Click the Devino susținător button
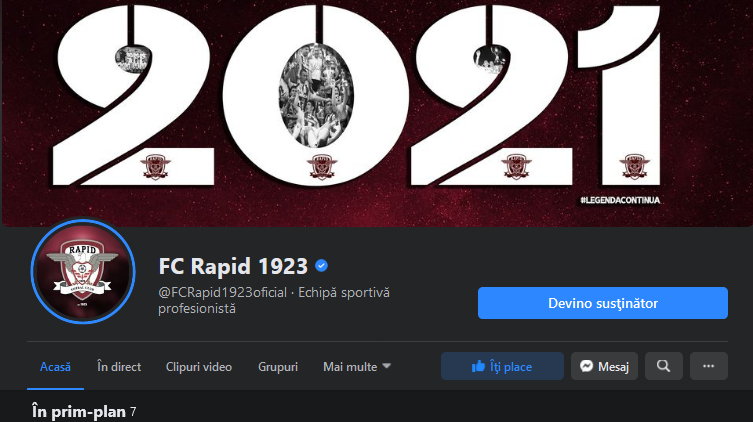 pyautogui.click(x=603, y=303)
